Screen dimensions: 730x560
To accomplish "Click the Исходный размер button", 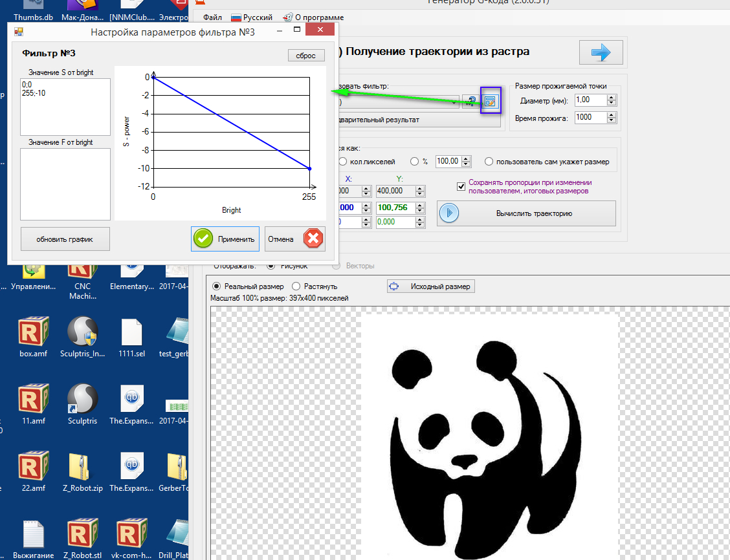I will 431,286.
